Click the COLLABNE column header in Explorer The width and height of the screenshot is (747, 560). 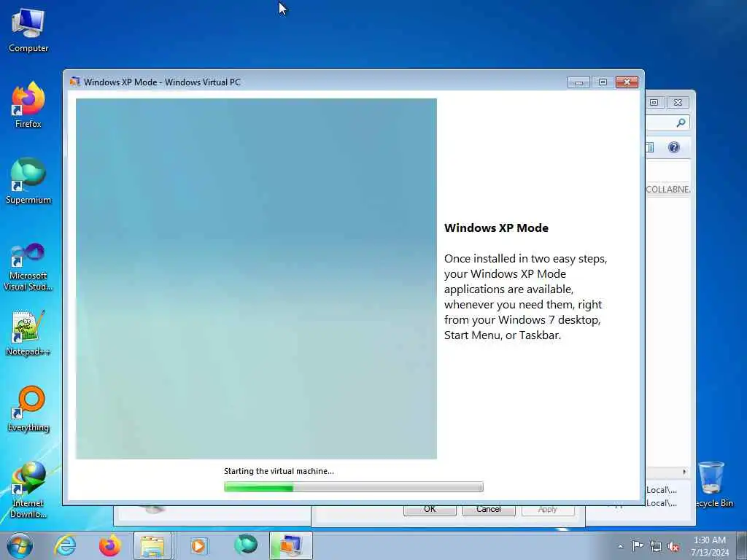point(668,189)
